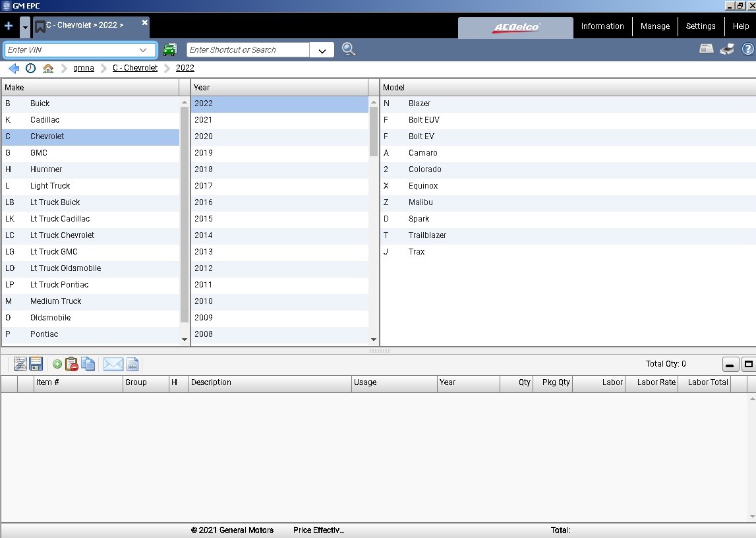Open the ACDelco tab
This screenshot has height=538, width=756.
click(515, 27)
